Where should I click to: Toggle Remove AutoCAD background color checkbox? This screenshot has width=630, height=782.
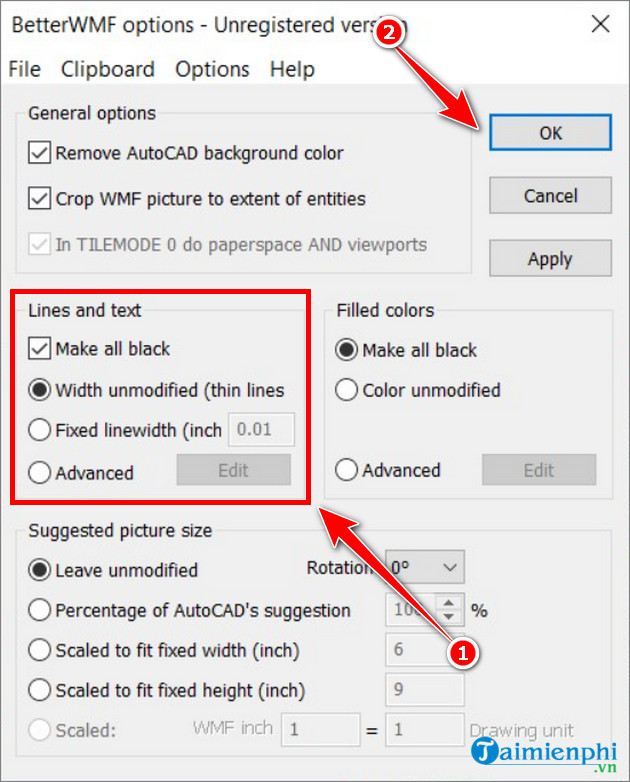click(x=40, y=153)
